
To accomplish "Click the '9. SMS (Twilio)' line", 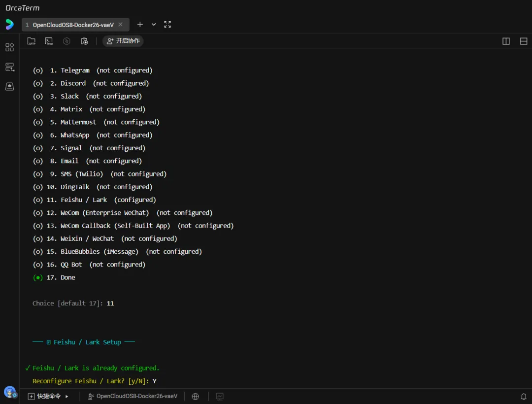I will [x=100, y=174].
